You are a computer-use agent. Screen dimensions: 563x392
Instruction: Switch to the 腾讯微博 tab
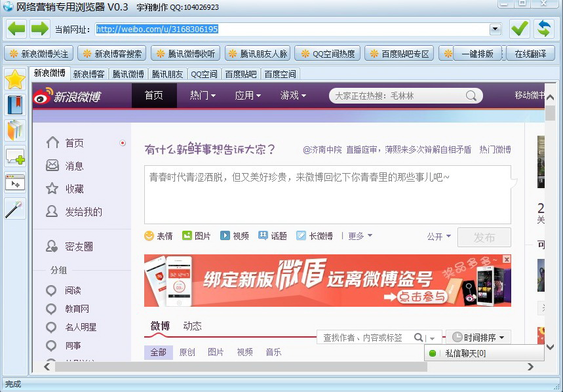coord(128,74)
